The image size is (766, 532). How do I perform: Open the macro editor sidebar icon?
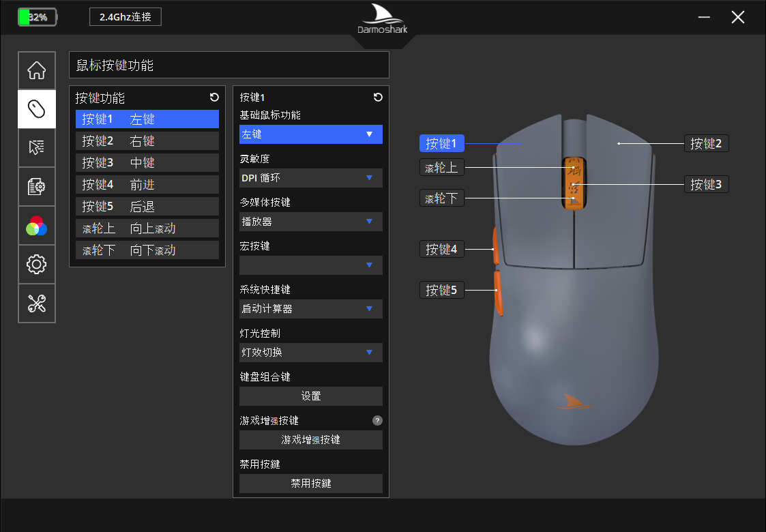click(x=37, y=186)
